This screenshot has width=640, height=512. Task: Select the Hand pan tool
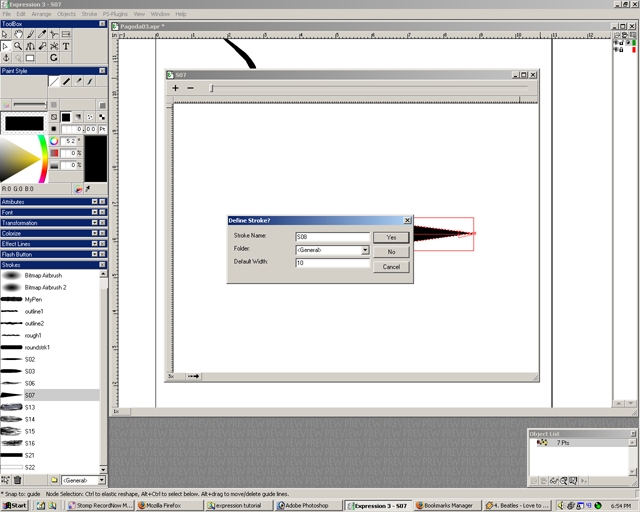point(18,34)
